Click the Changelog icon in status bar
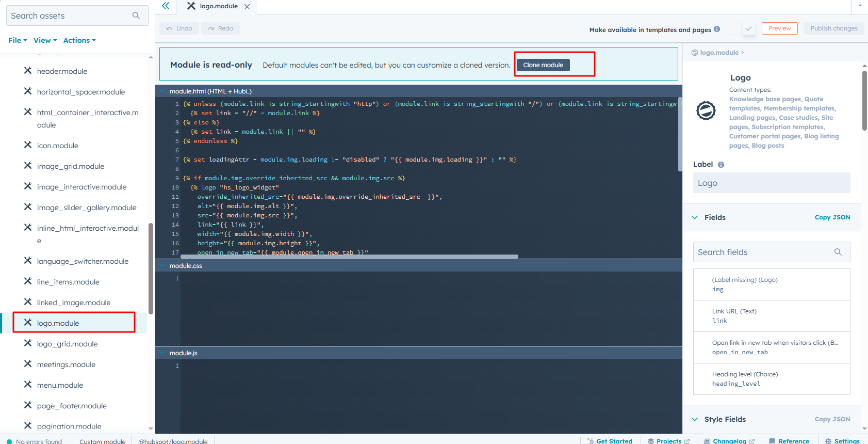868x444 pixels. [x=707, y=441]
